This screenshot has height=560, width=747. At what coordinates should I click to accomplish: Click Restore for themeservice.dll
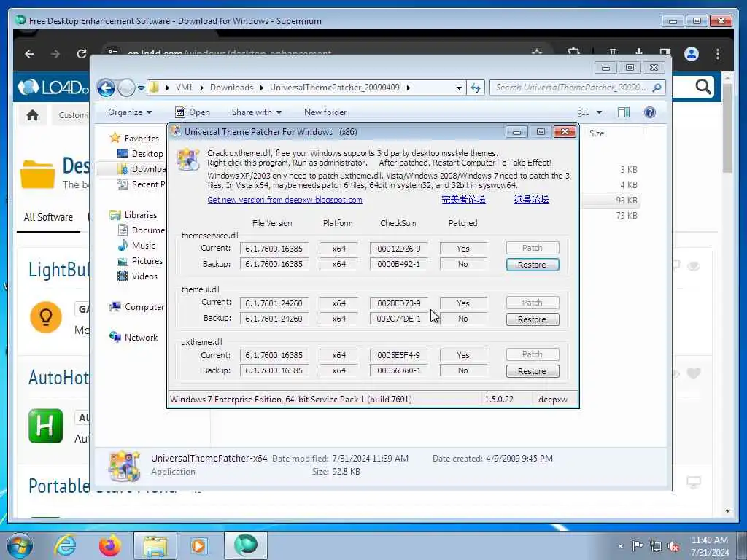coord(532,265)
